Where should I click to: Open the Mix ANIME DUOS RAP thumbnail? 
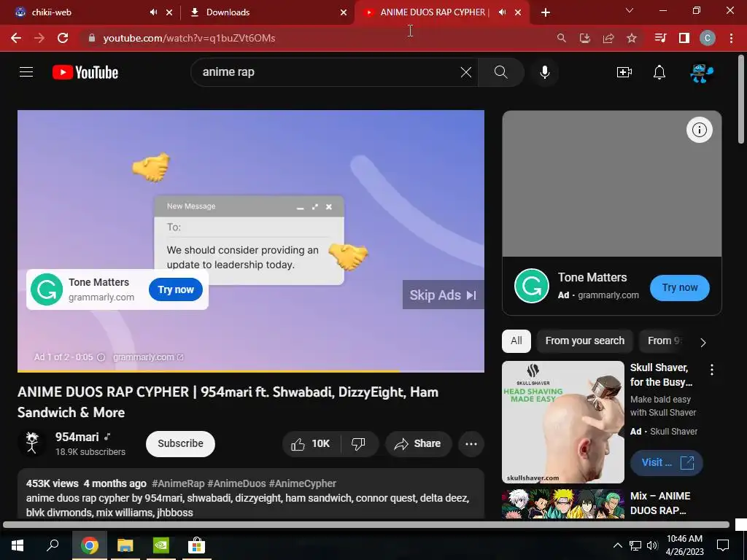click(x=562, y=504)
